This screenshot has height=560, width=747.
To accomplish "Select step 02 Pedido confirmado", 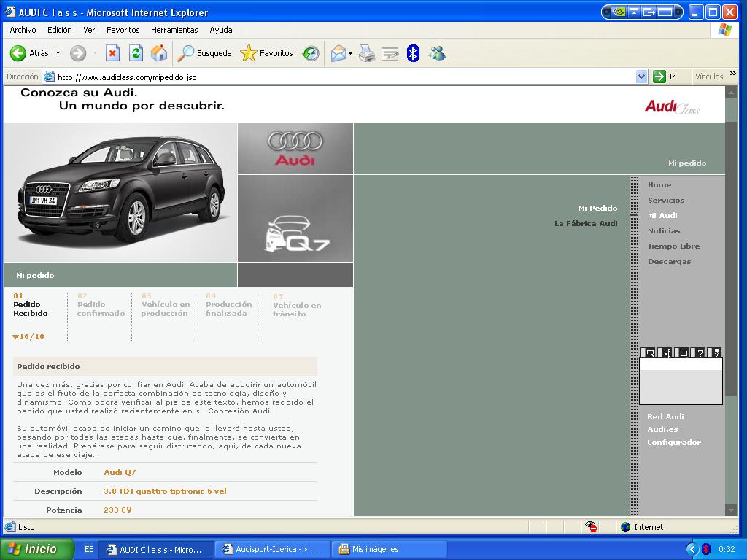I will click(101, 304).
